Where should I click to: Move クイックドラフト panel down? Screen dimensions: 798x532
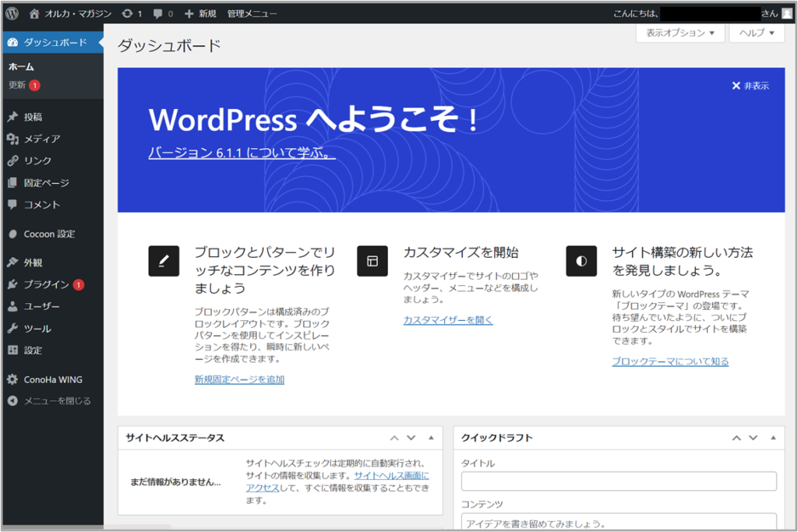tap(754, 438)
